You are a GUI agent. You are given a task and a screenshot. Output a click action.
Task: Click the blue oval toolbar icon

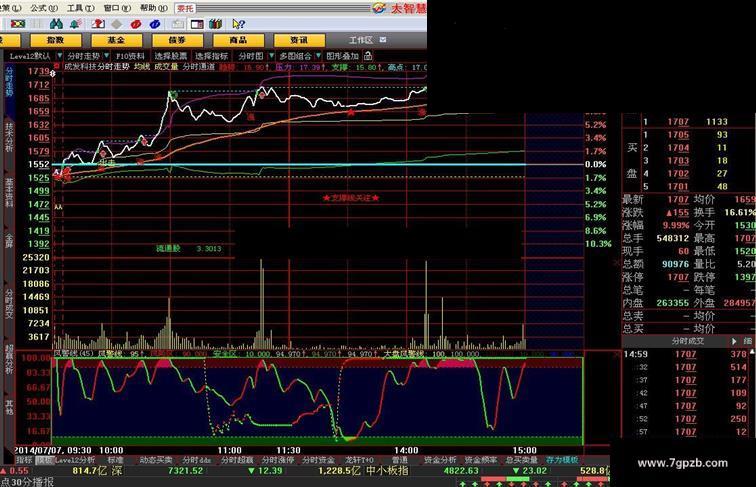click(x=155, y=24)
